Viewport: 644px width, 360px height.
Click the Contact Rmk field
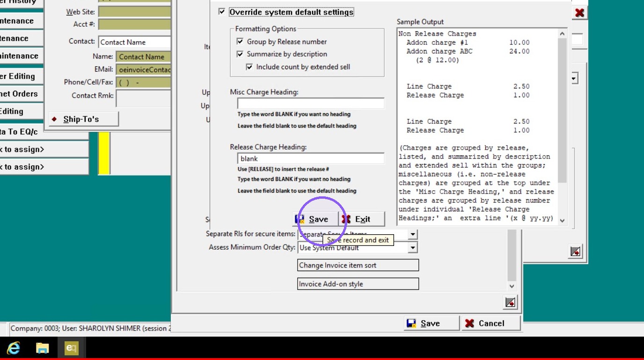pos(143,98)
